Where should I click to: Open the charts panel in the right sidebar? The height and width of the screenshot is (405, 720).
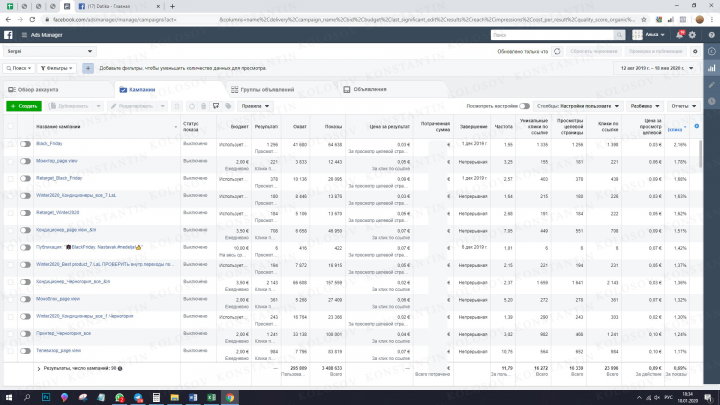pyautogui.click(x=712, y=68)
